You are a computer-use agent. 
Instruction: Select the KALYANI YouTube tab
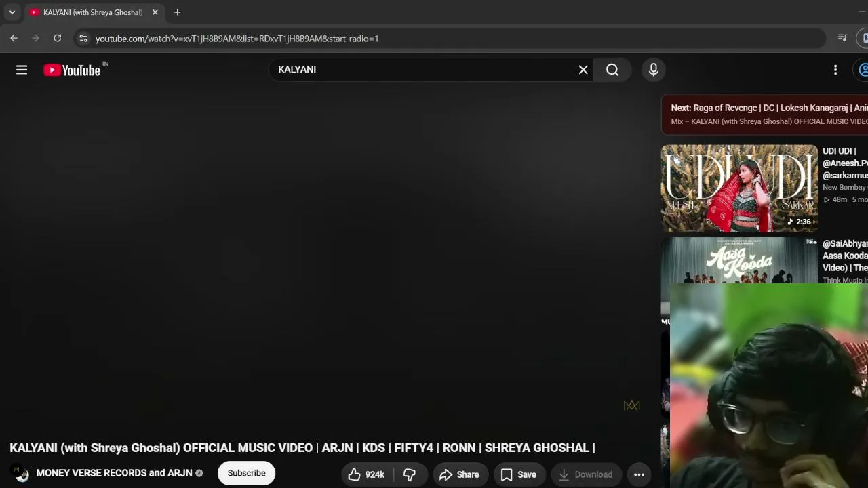[x=94, y=12]
